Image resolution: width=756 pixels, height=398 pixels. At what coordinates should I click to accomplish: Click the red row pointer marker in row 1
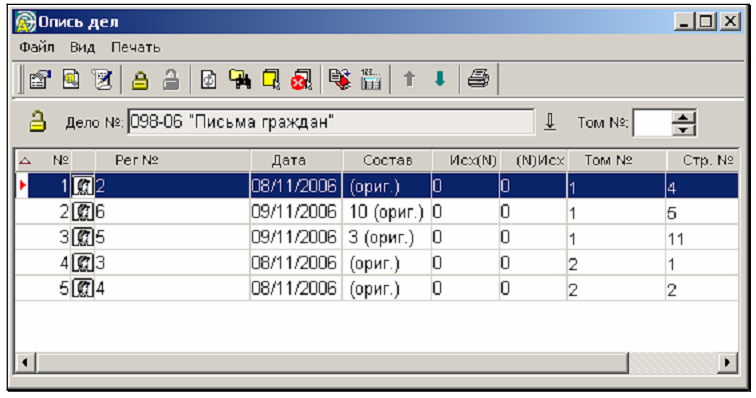coord(22,185)
